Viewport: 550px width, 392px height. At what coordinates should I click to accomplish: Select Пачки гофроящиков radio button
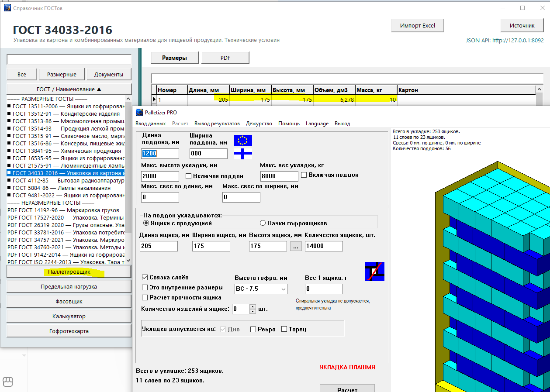point(263,223)
